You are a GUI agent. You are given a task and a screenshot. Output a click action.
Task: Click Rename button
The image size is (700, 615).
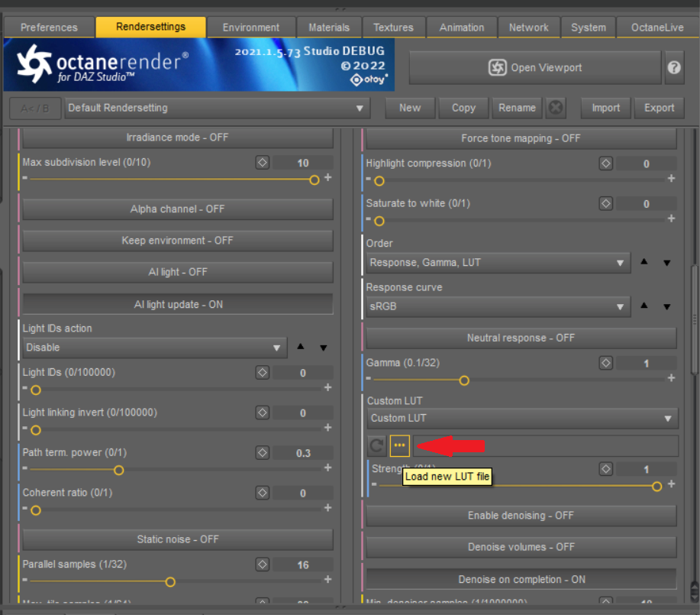point(517,108)
